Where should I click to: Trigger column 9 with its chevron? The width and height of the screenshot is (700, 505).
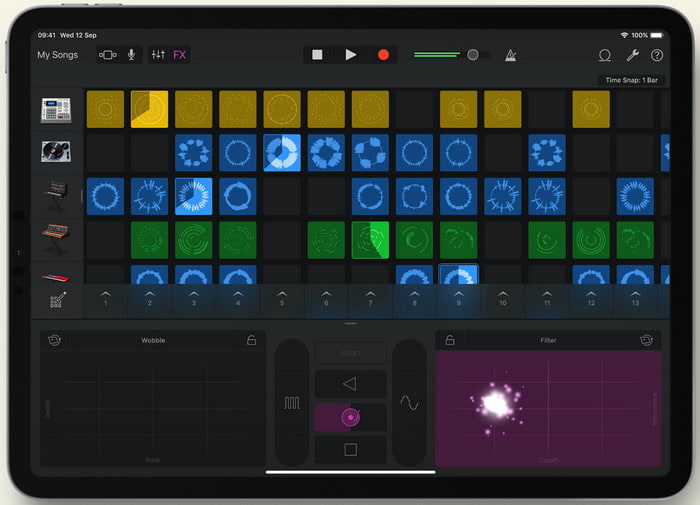pyautogui.click(x=459, y=297)
